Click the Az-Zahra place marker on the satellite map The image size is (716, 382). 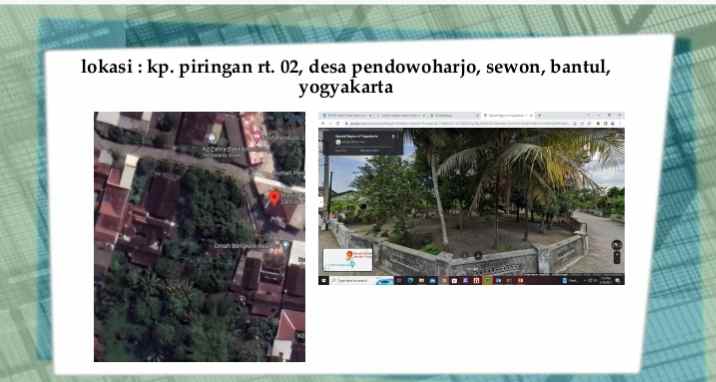(x=211, y=137)
